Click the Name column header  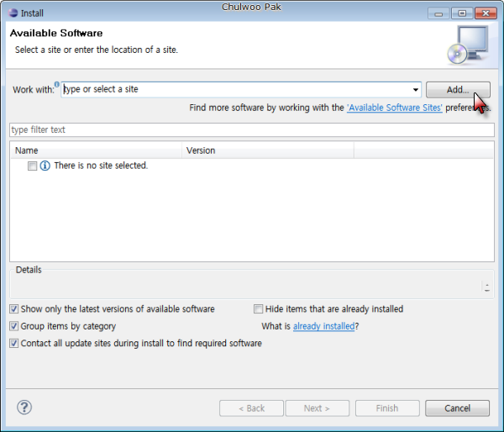click(x=97, y=150)
